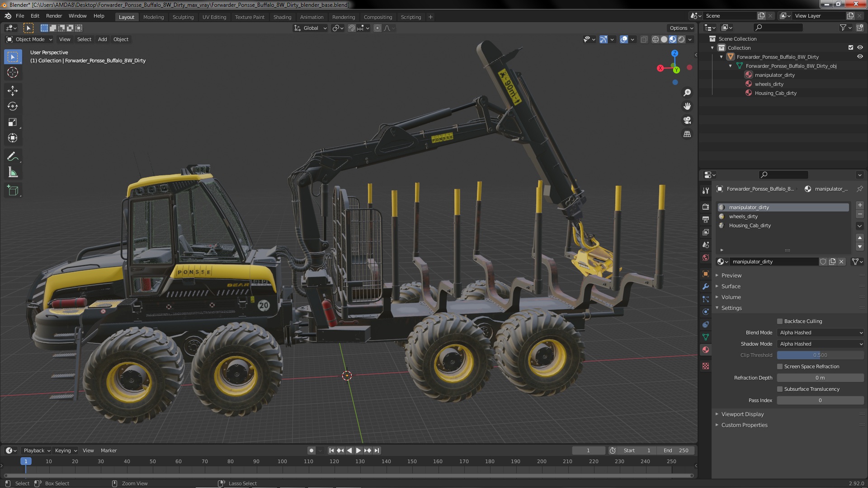Viewport: 868px width, 488px height.
Task: Select the Add Cube tool
Action: coord(13,191)
